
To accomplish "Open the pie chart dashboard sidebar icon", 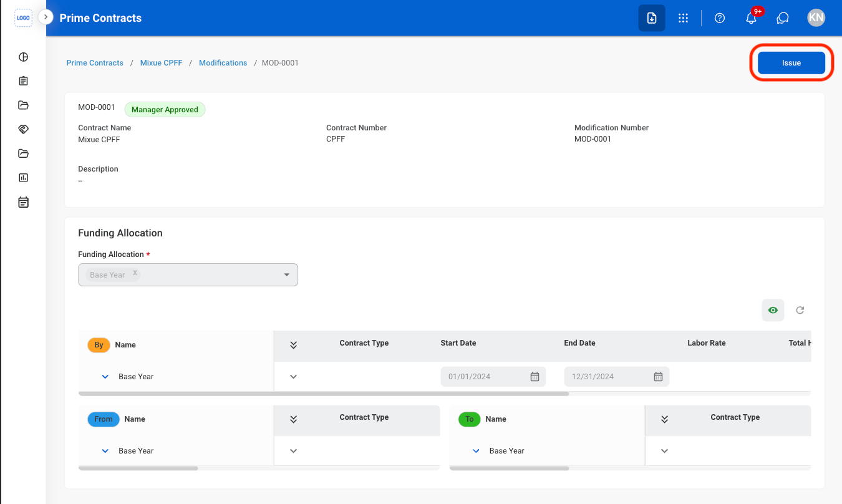I will click(24, 57).
